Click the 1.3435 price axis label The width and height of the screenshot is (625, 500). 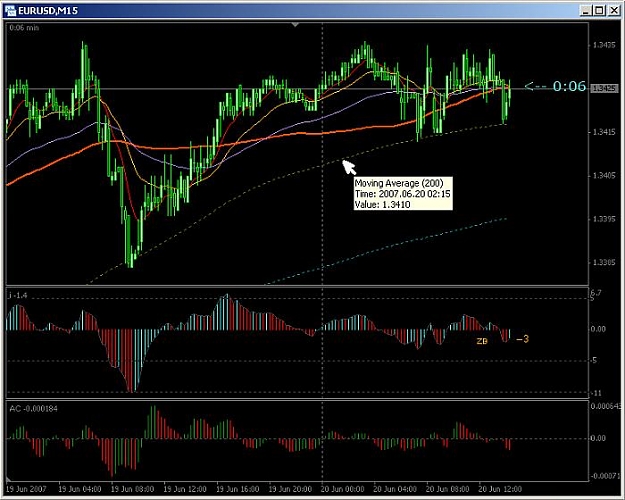[x=604, y=45]
